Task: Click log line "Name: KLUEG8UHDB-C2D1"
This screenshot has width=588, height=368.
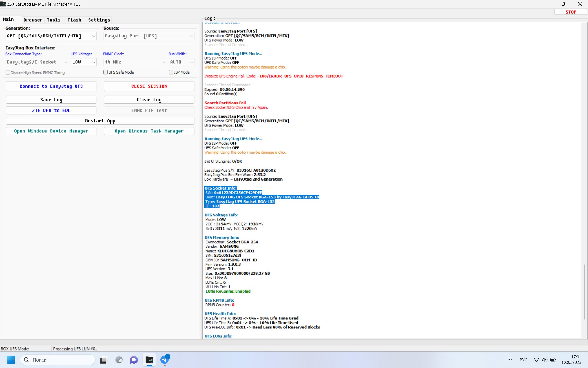Action: pyautogui.click(x=230, y=251)
